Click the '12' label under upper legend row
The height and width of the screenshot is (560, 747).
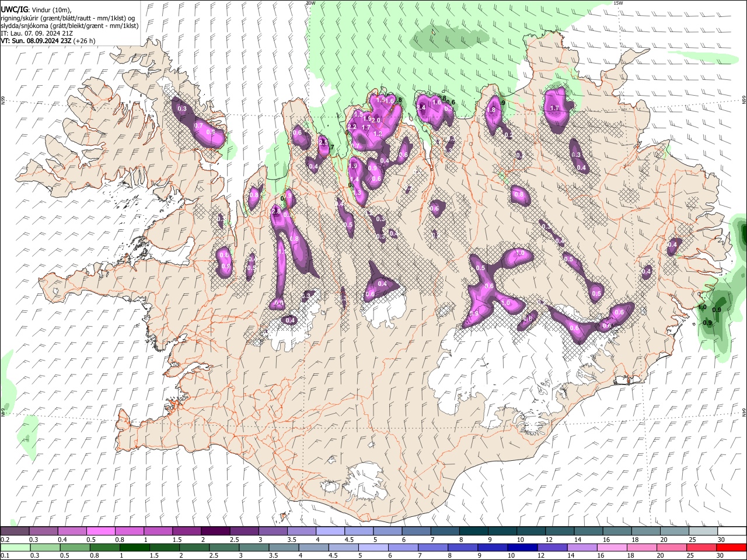[x=549, y=540]
